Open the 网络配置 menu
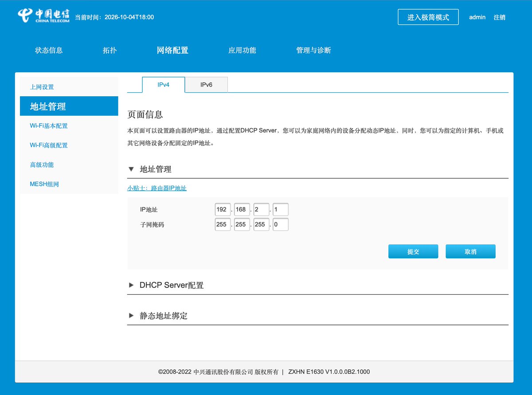Viewport: 532px width, 395px height. (x=172, y=50)
